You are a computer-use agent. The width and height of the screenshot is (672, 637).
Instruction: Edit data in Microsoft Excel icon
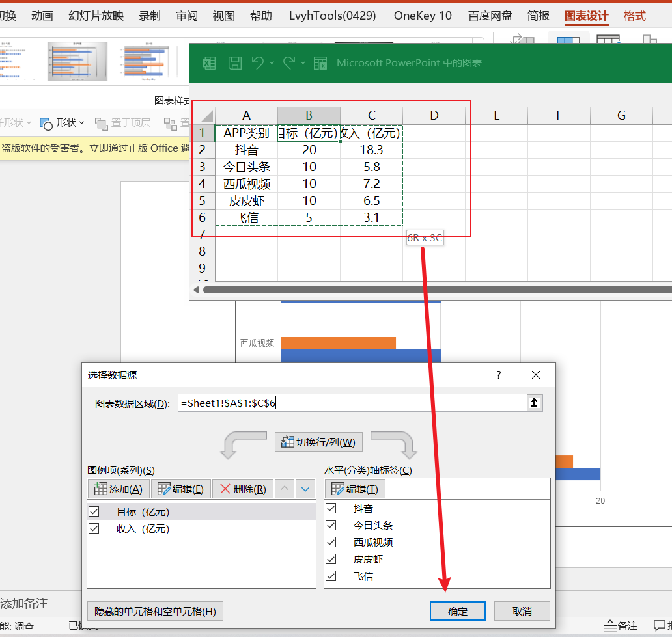click(x=320, y=63)
